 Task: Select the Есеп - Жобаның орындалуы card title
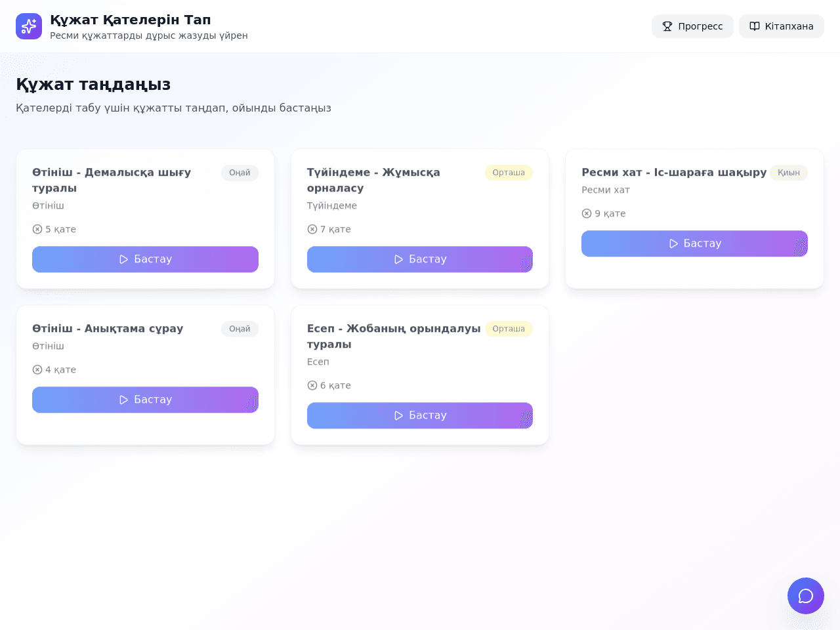pos(394,336)
